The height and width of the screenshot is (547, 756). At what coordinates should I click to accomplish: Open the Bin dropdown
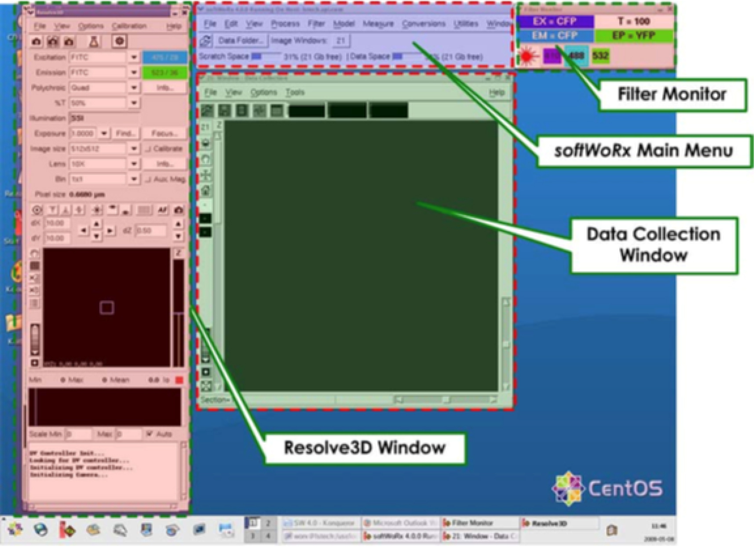point(134,179)
